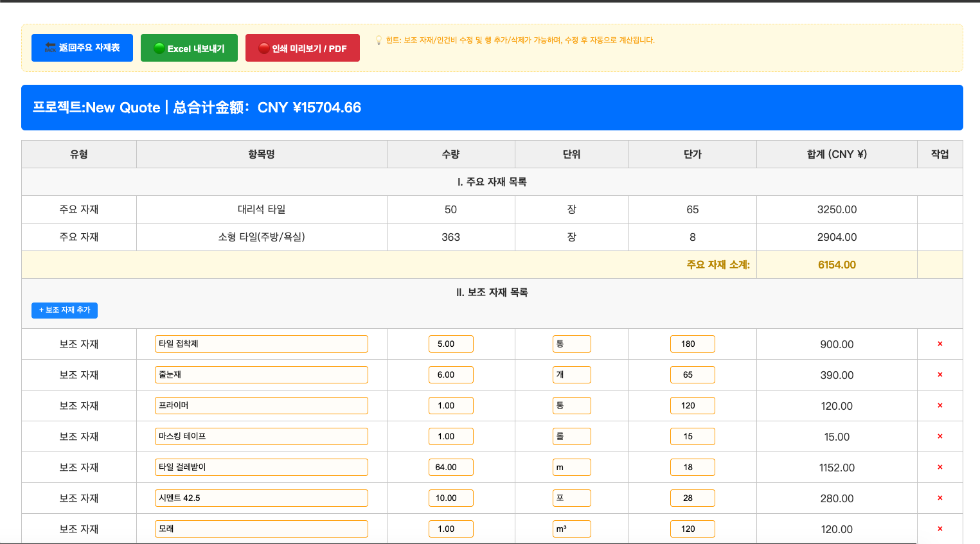Screen dimensions: 980x544
Task: Open 인쇄 미리보기 / PDF preview
Action: click(x=303, y=48)
